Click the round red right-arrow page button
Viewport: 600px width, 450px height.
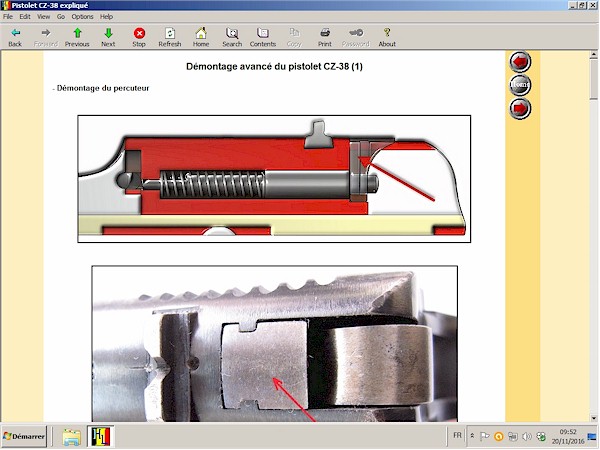[x=520, y=108]
